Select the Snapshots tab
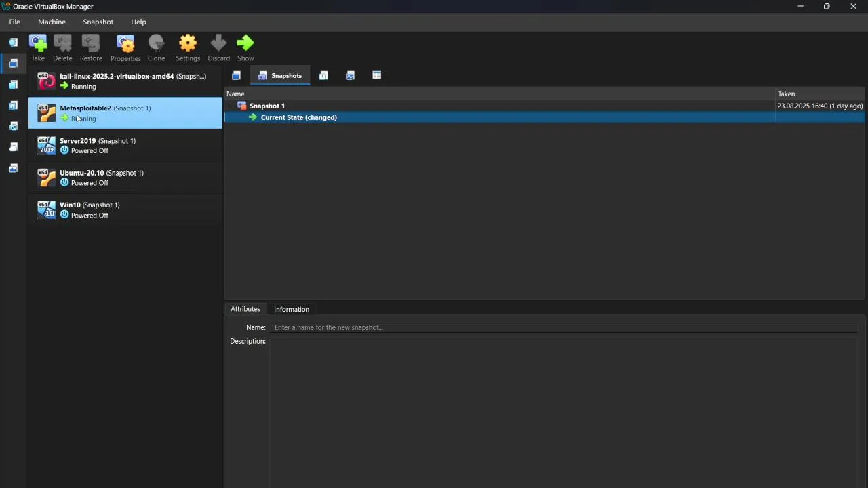The width and height of the screenshot is (868, 488). 280,75
